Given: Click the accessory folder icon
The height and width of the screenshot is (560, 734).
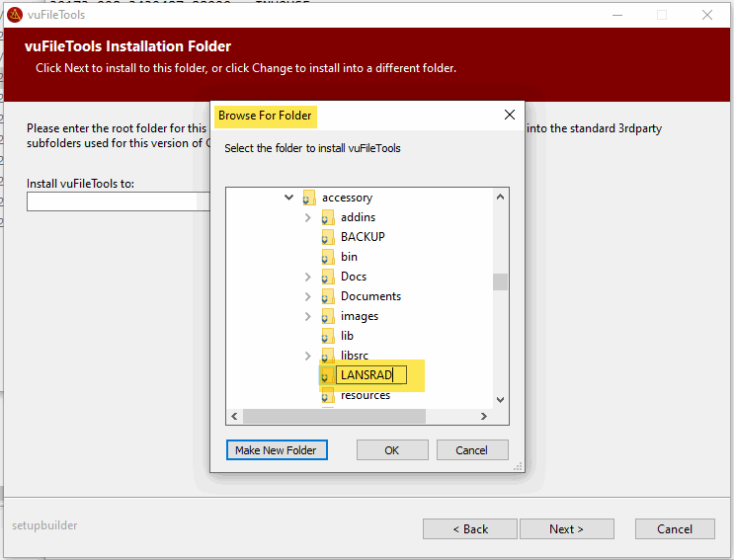Looking at the screenshot, I should tap(309, 198).
